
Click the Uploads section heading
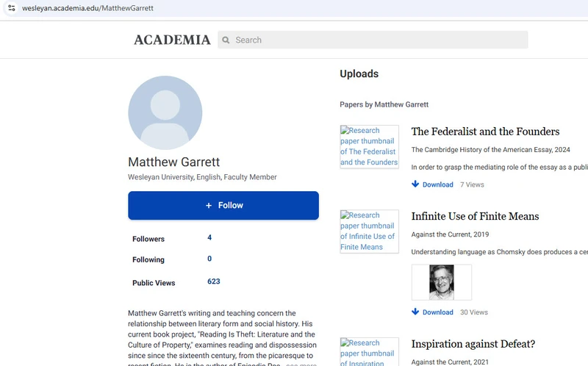pos(359,74)
